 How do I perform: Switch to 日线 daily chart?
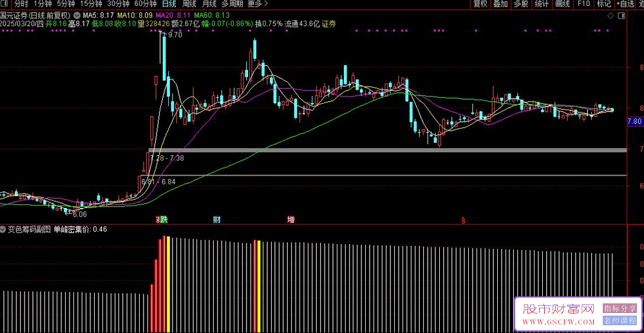(x=169, y=4)
